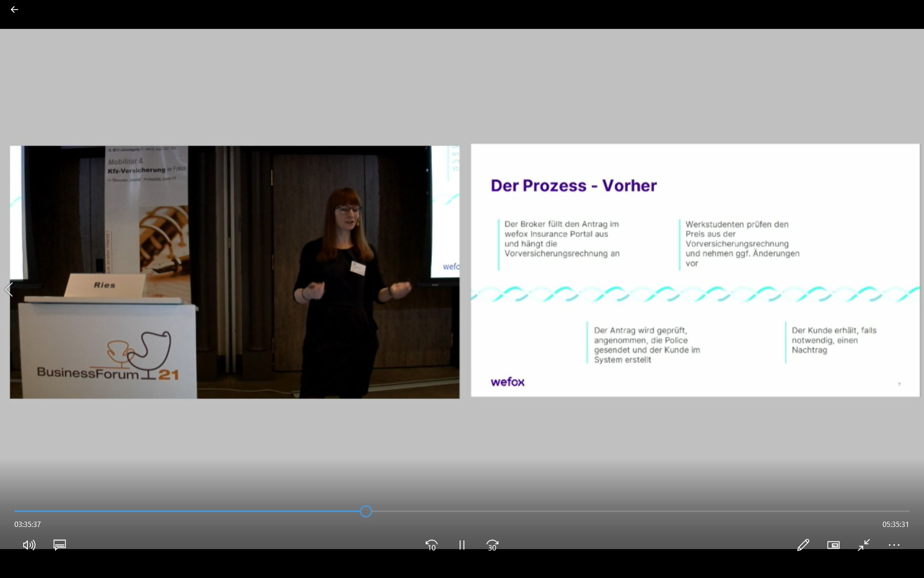Click the wefox logo on the slide
The image size is (924, 578).
pyautogui.click(x=507, y=382)
